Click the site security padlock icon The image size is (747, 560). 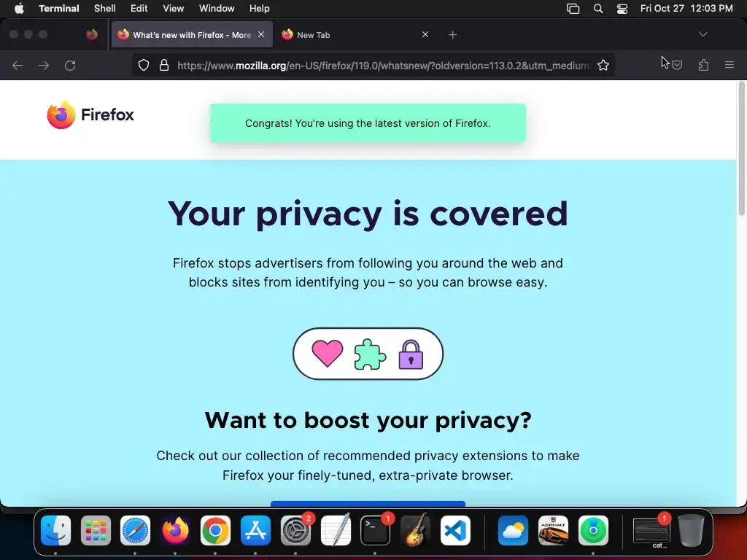[164, 65]
